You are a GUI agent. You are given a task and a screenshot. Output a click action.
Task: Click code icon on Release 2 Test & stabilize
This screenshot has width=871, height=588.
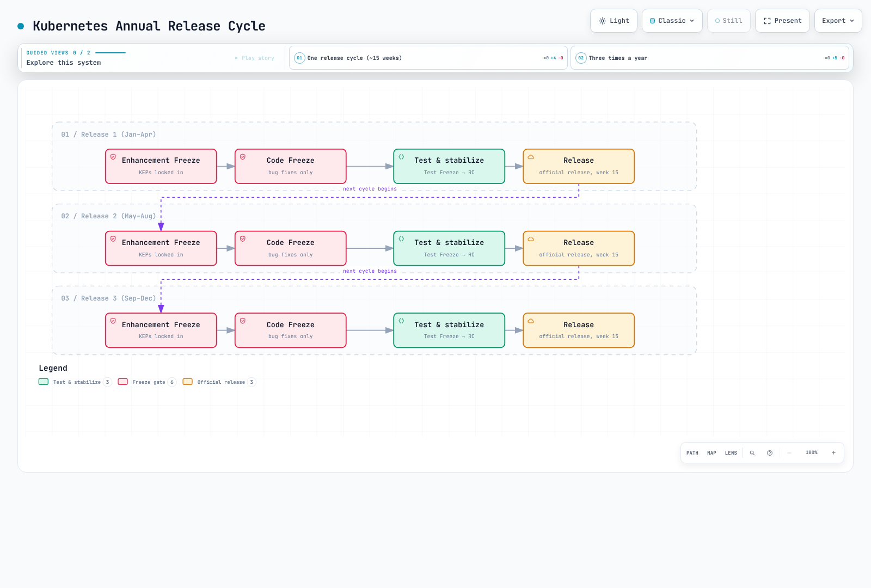click(401, 239)
